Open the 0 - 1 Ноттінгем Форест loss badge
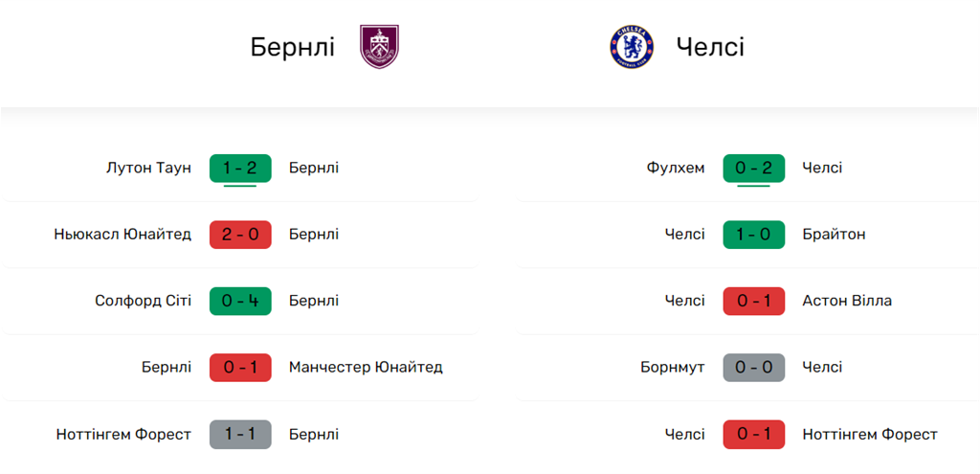Screen dimensions: 980x474 tap(754, 434)
